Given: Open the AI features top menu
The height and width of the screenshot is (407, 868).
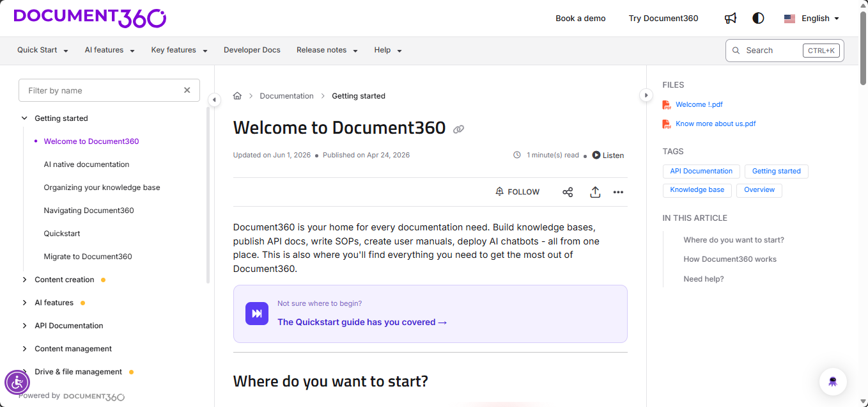Looking at the screenshot, I should click(110, 50).
